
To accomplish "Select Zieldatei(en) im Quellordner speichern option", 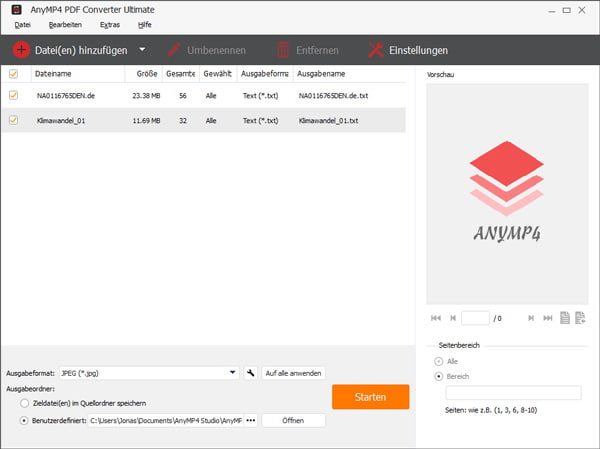I will (24, 403).
